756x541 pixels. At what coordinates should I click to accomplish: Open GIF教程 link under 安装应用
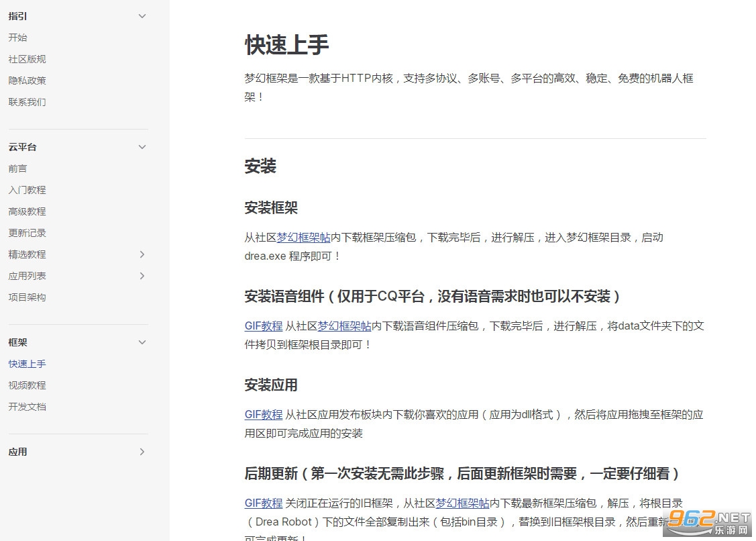(x=264, y=415)
